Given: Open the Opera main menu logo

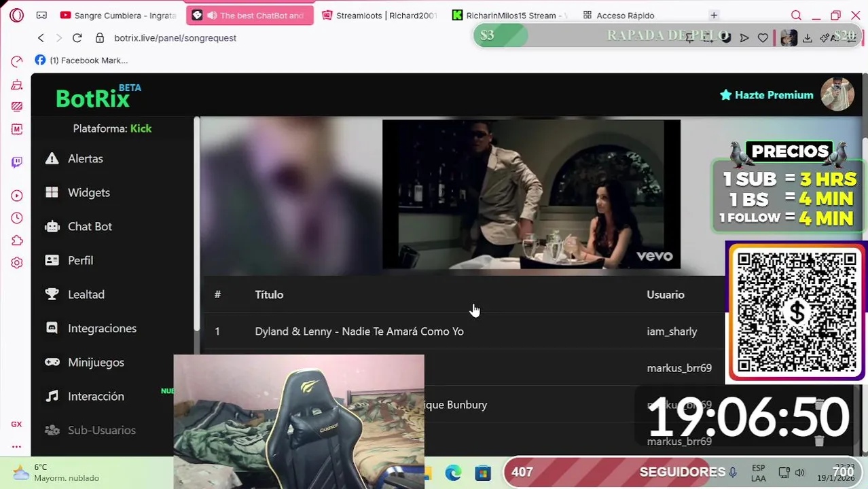Looking at the screenshot, I should tap(16, 15).
